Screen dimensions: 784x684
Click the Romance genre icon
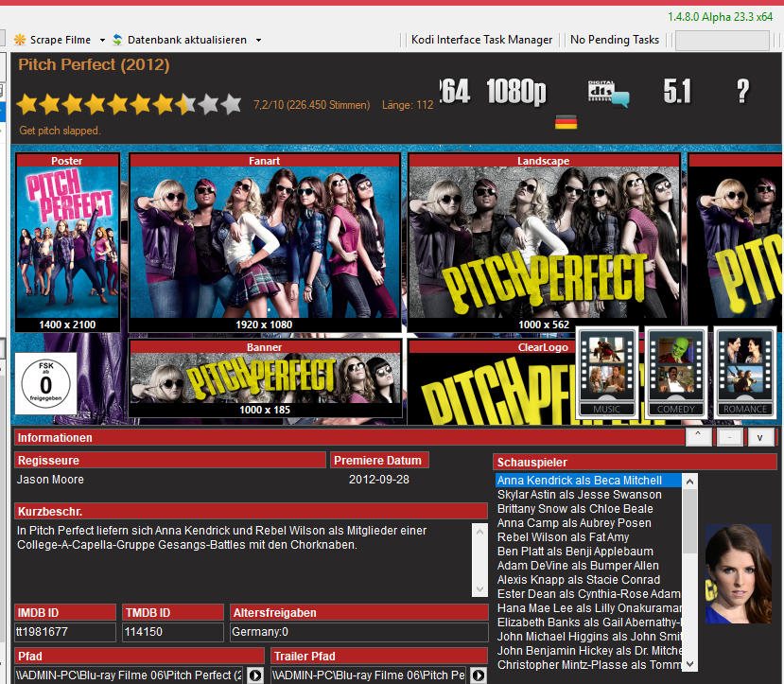745,372
